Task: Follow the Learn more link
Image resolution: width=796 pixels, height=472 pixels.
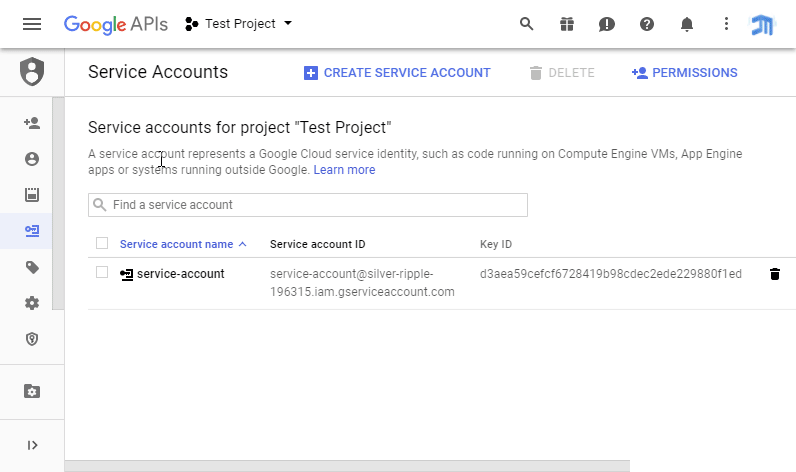Action: 344,170
